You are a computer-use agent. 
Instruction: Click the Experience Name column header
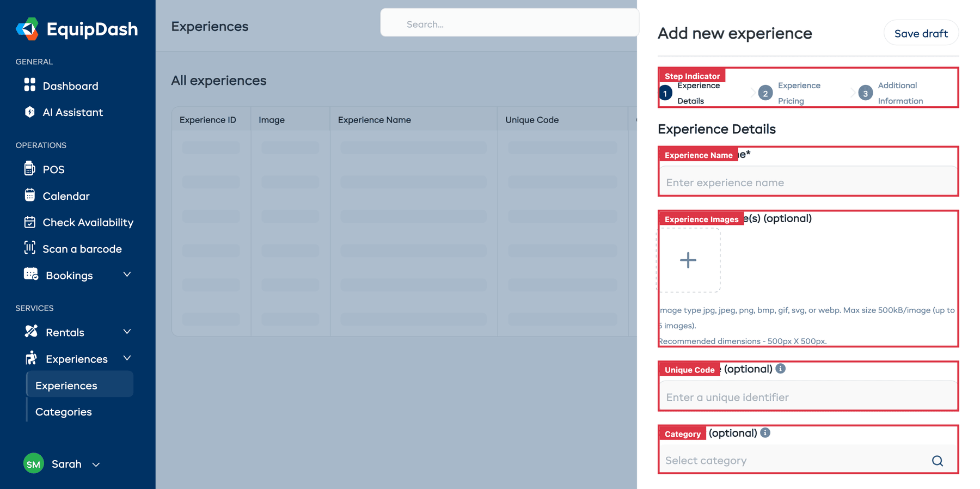[x=374, y=120]
